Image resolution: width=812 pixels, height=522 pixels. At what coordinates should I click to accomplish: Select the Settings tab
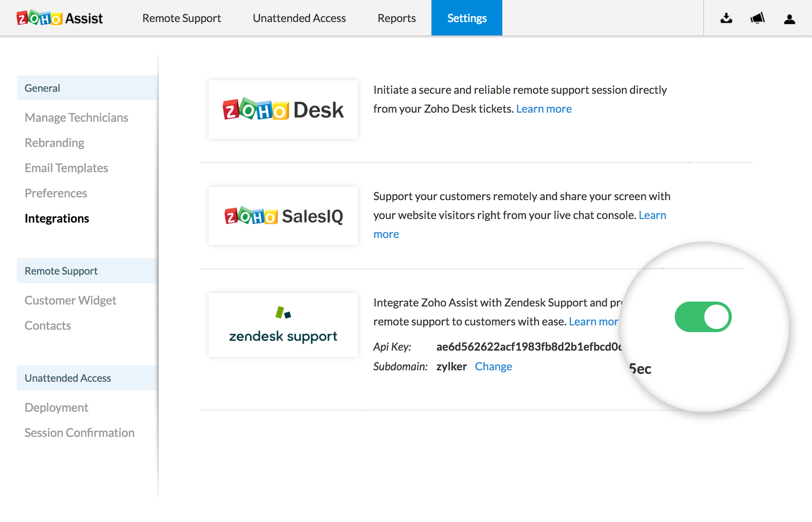pyautogui.click(x=467, y=18)
